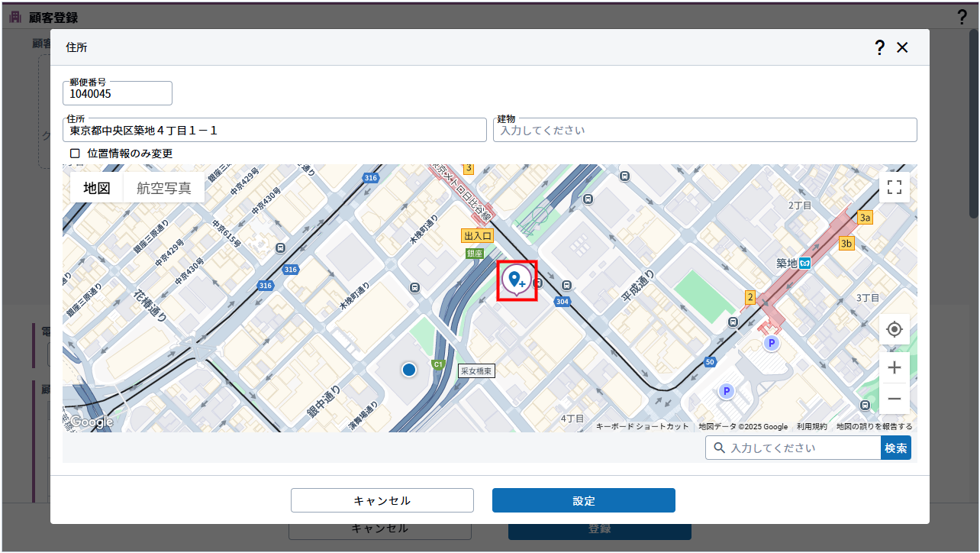
Task: Click the 築地 station metro icon
Action: pyautogui.click(x=804, y=264)
